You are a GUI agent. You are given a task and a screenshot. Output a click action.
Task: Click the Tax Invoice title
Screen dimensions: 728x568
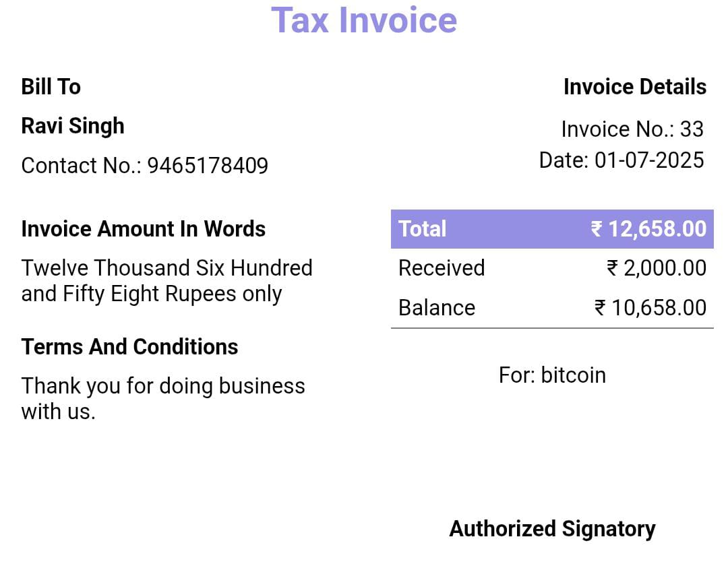(364, 20)
